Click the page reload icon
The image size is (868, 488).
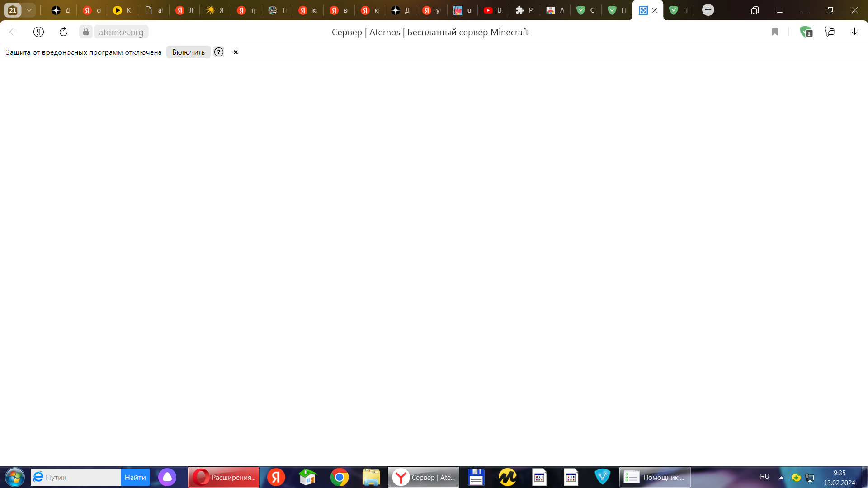point(63,32)
